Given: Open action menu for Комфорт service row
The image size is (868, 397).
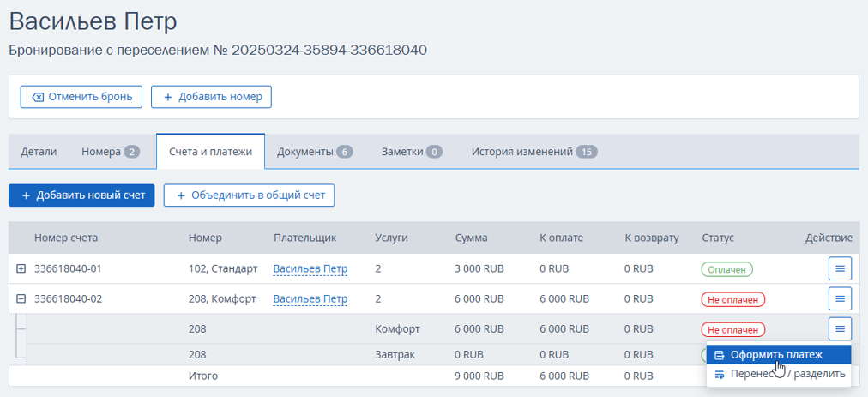Looking at the screenshot, I should (840, 328).
